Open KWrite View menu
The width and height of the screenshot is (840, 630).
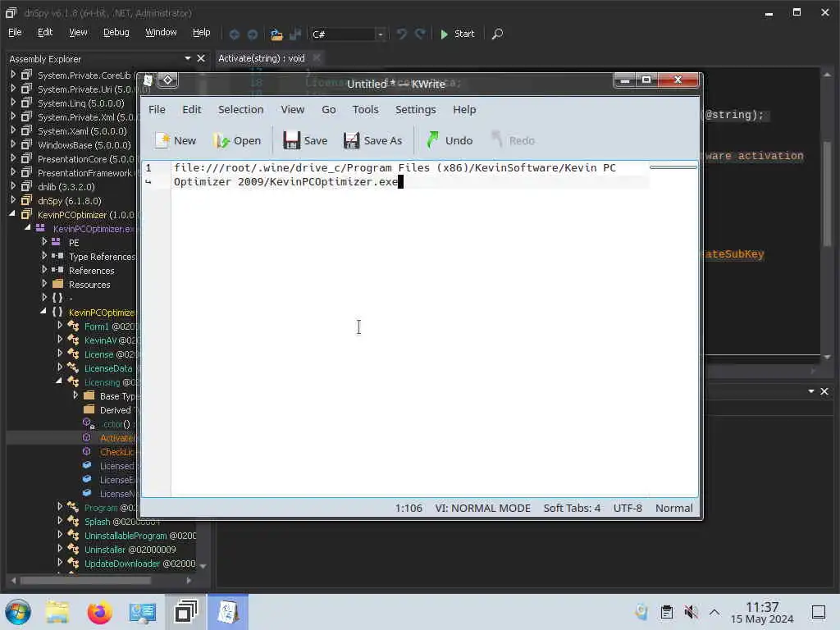pos(293,109)
